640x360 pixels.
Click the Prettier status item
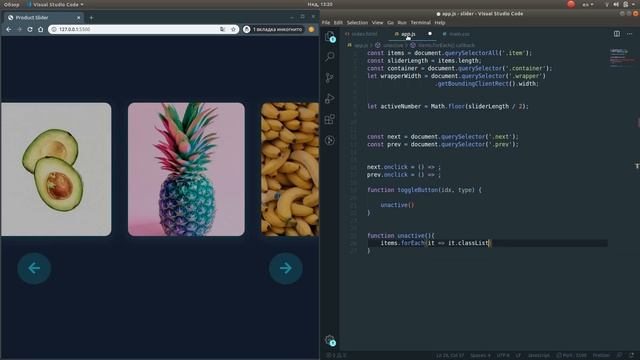601,356
